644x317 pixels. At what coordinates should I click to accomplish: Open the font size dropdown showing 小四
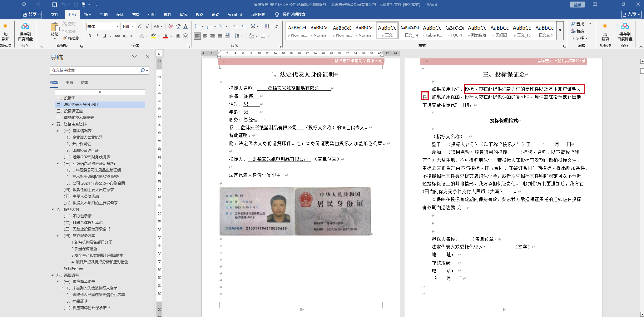133,27
